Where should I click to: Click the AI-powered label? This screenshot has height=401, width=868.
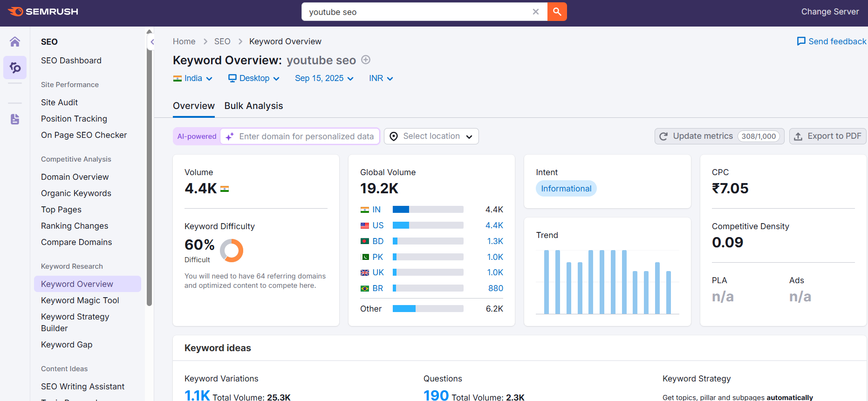197,136
